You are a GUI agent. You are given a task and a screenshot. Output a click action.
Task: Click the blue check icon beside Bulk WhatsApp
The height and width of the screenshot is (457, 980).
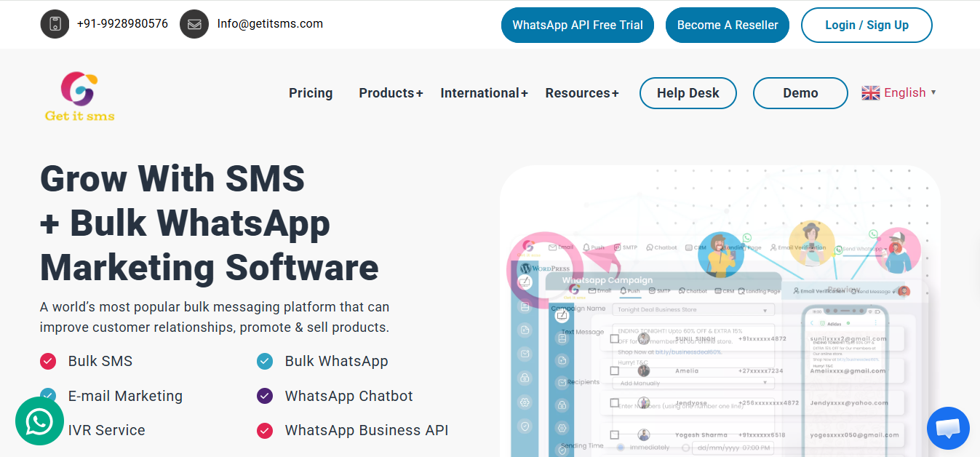point(265,361)
